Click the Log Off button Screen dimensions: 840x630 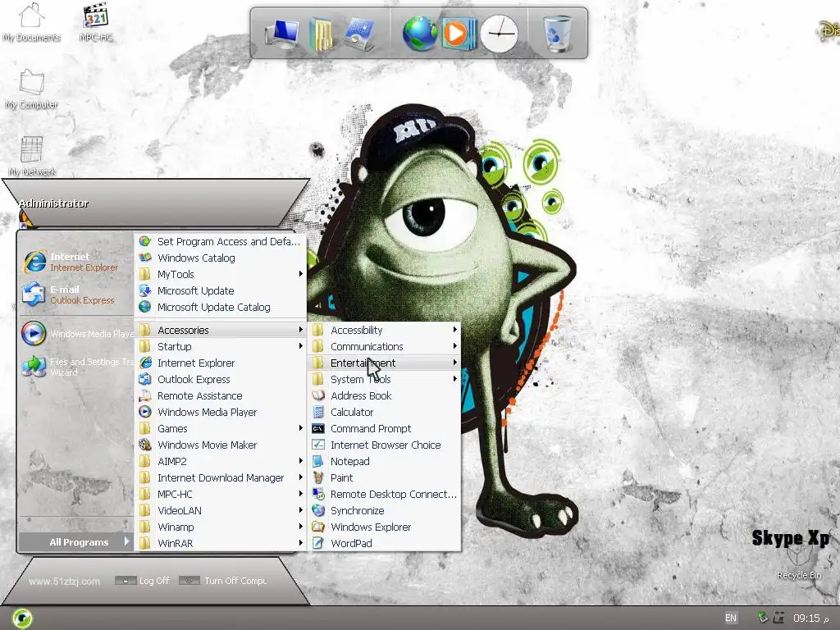coord(143,581)
